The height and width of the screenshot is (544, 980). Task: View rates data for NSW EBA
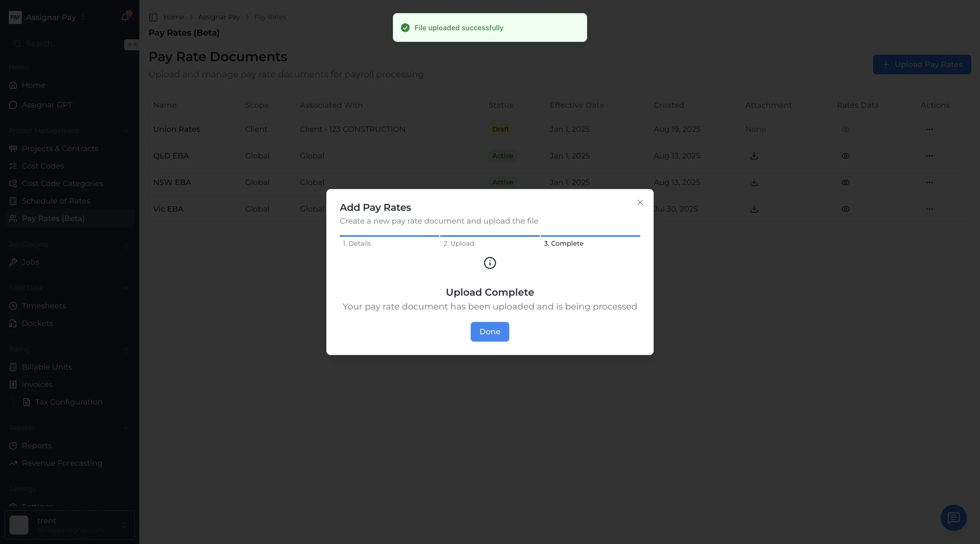845,182
